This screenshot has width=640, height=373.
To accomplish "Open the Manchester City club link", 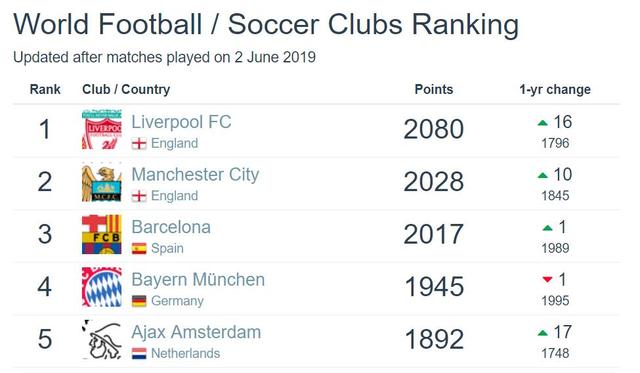I will pyautogui.click(x=195, y=175).
